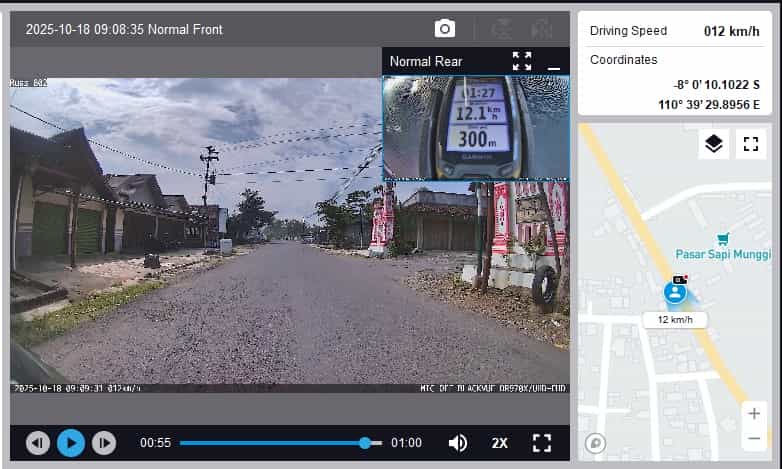
Task: Zoom out on the map
Action: point(753,438)
